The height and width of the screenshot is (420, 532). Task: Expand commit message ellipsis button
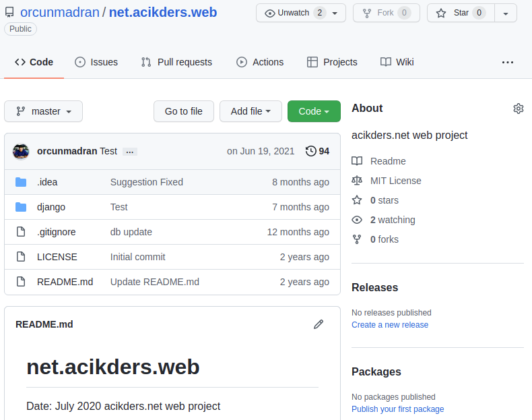129,152
